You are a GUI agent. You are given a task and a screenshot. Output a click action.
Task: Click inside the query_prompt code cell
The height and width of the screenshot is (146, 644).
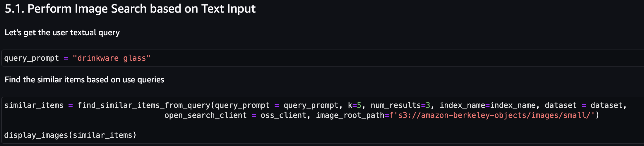click(x=322, y=58)
